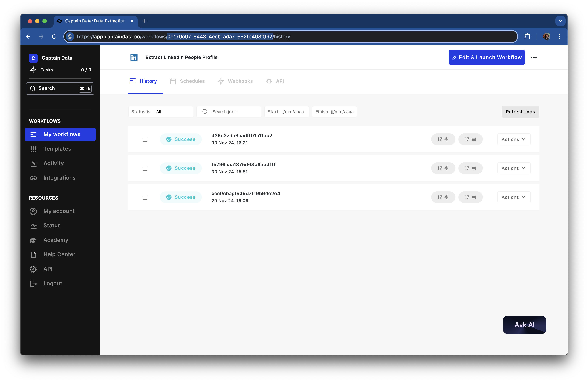Open the Webhooks tab
588x382 pixels.
pyautogui.click(x=235, y=81)
